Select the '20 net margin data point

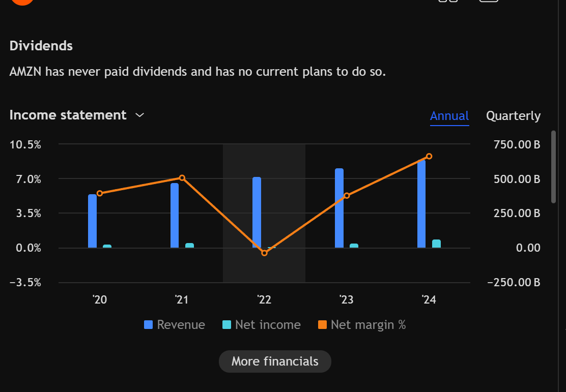click(x=100, y=193)
